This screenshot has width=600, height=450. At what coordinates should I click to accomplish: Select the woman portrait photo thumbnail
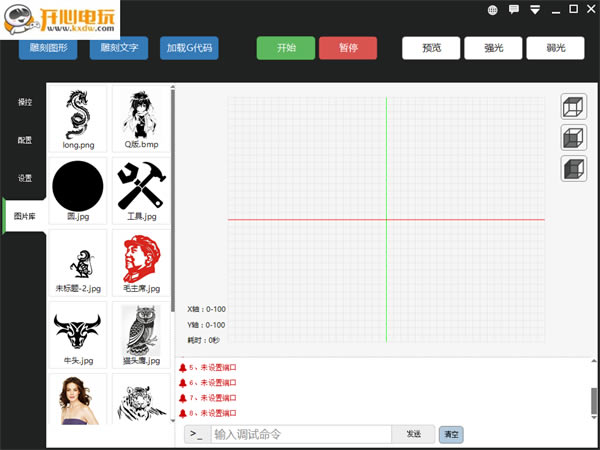tap(78, 399)
